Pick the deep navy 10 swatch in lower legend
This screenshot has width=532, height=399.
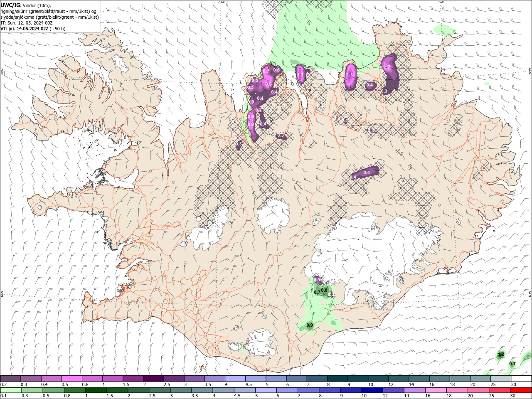point(372,390)
